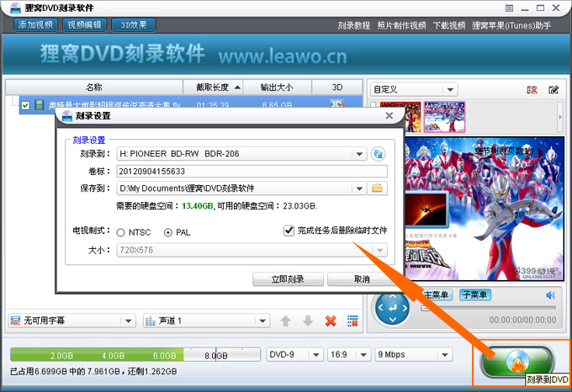The height and width of the screenshot is (392, 572).
Task: Close the 刻录设置 dialog
Action: 389,115
